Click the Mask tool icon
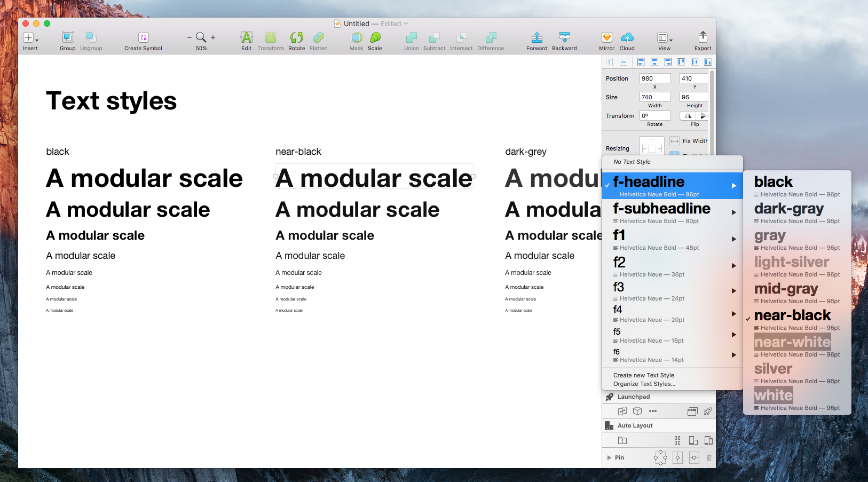The height and width of the screenshot is (482, 868). tap(357, 37)
